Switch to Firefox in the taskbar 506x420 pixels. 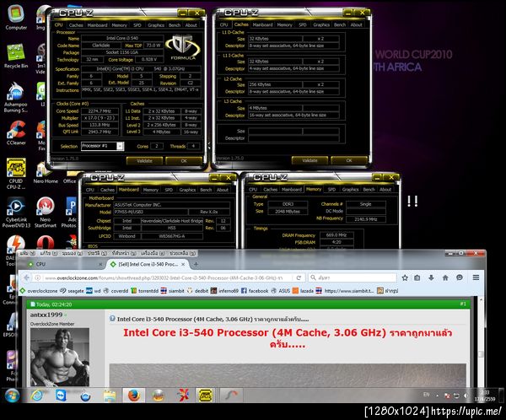coord(133,396)
